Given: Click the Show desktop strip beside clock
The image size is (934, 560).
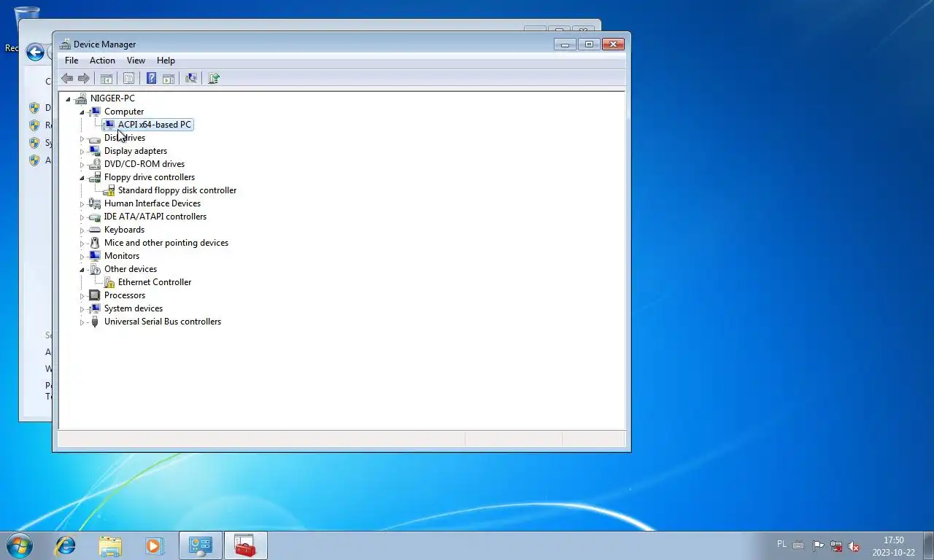Looking at the screenshot, I should click(928, 545).
